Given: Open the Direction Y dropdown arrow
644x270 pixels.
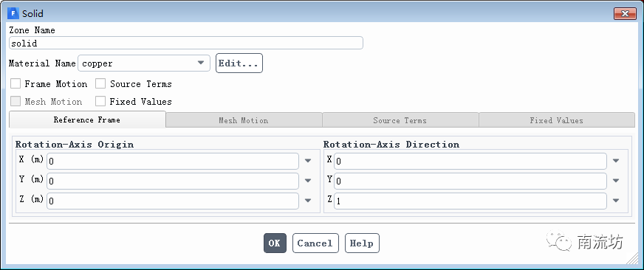Looking at the screenshot, I should [x=616, y=181].
